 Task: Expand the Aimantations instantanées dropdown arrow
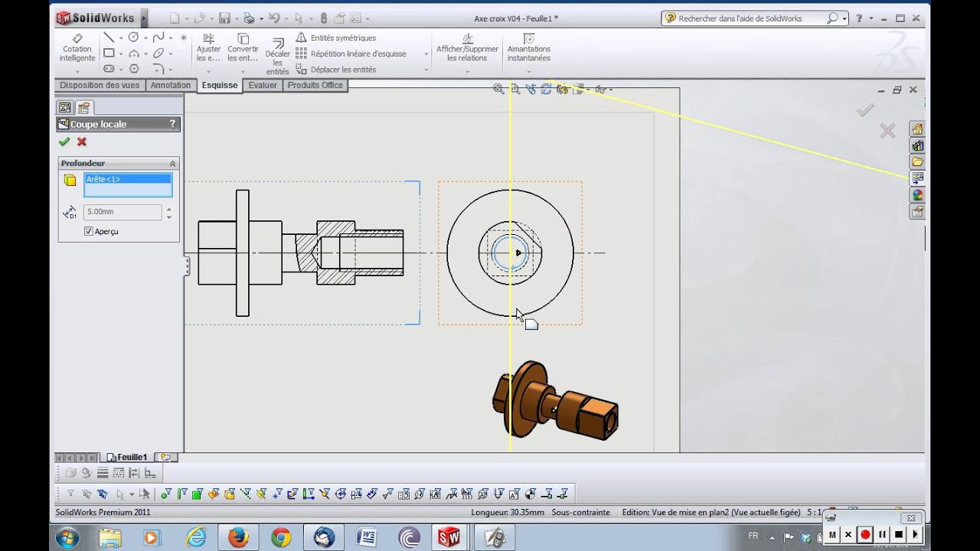[528, 72]
